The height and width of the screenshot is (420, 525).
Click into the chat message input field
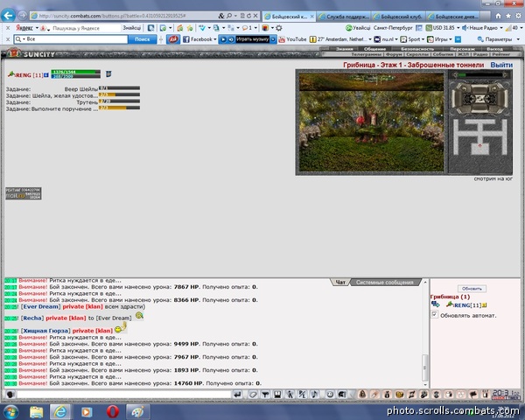pos(124,395)
